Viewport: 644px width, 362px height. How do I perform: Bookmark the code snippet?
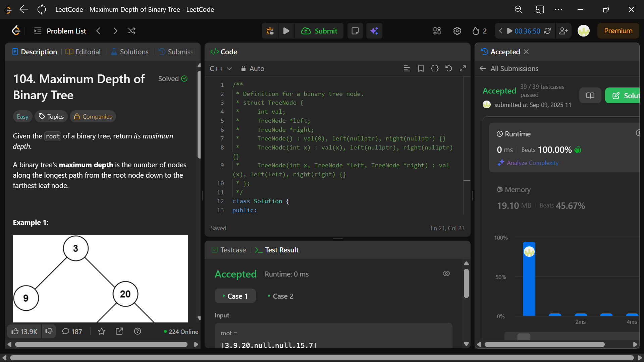click(421, 68)
